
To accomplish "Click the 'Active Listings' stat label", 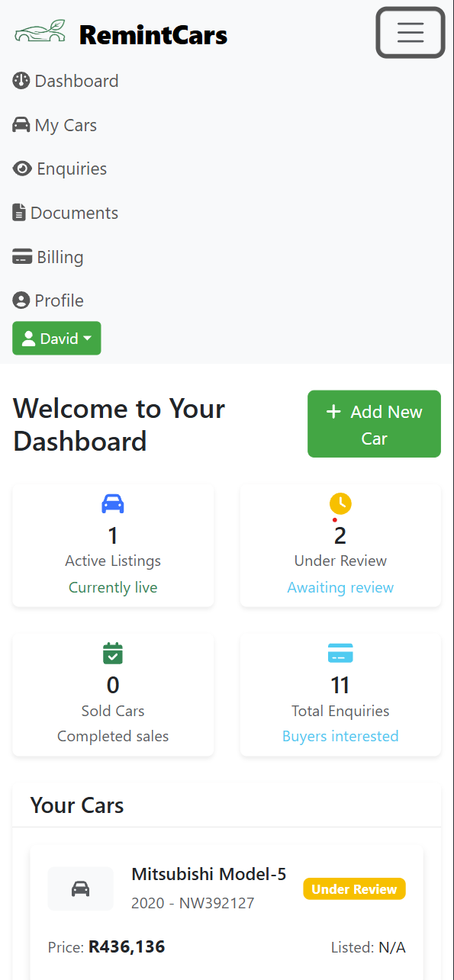I will tap(113, 561).
